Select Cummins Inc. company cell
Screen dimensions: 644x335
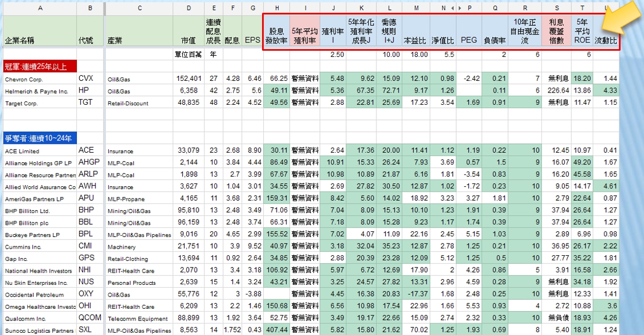pos(40,246)
